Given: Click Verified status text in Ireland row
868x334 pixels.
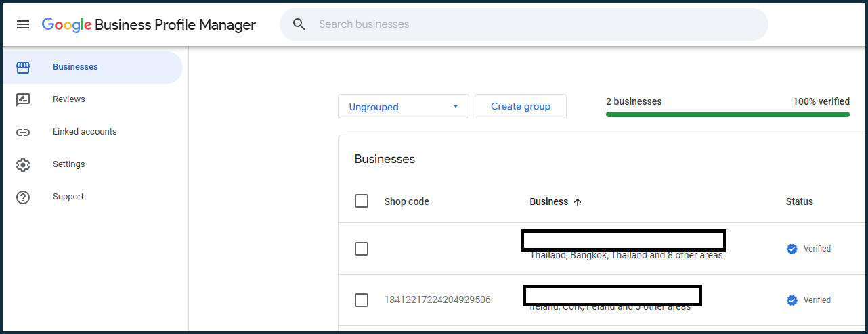Looking at the screenshot, I should 817,300.
